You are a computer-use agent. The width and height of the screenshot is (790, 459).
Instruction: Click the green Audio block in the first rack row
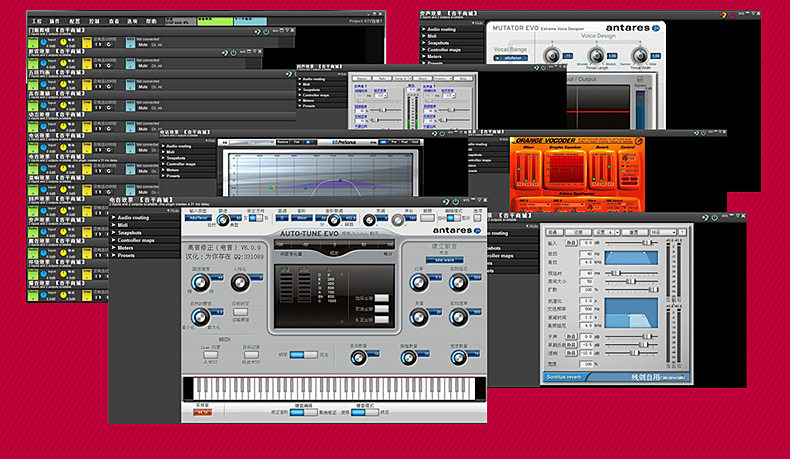click(x=33, y=42)
